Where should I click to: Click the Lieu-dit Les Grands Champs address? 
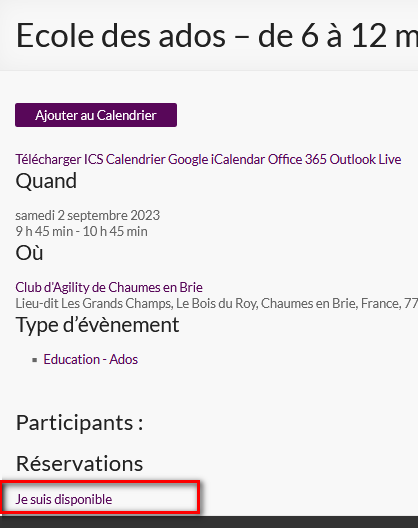217,303
